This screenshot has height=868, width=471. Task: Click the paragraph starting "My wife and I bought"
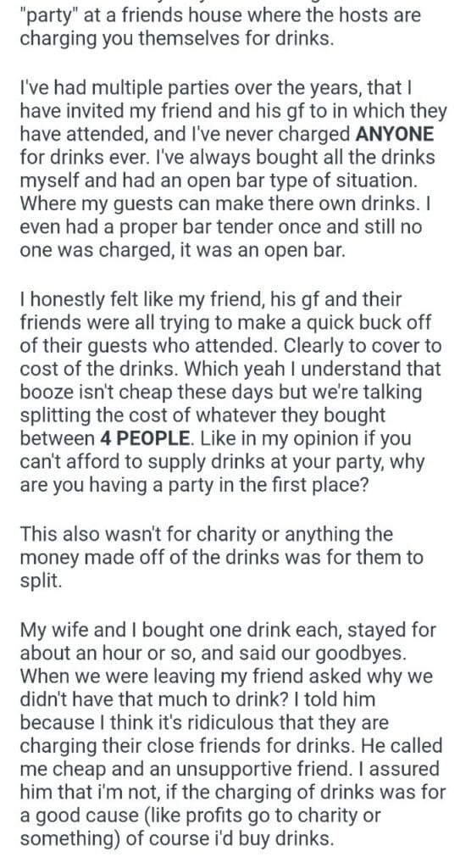tap(232, 734)
